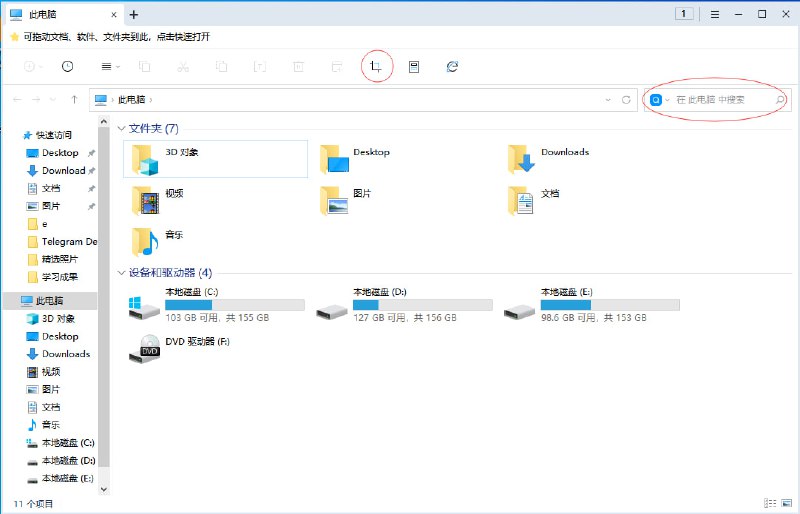Open the hamburger menu in title bar

tap(714, 14)
